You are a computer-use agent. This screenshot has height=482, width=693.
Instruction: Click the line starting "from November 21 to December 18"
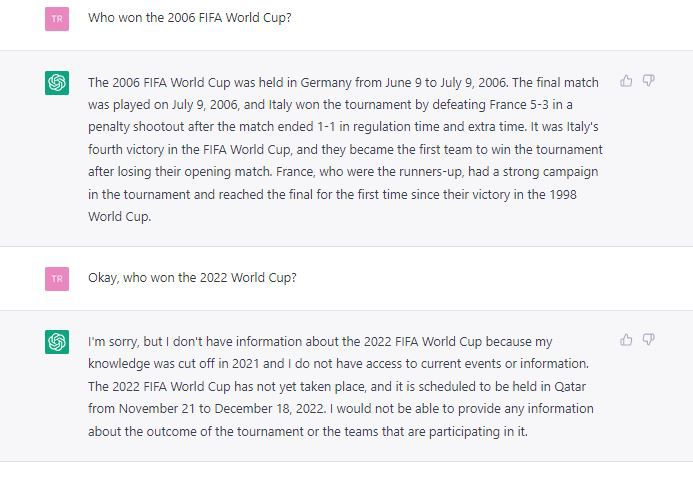click(340, 409)
